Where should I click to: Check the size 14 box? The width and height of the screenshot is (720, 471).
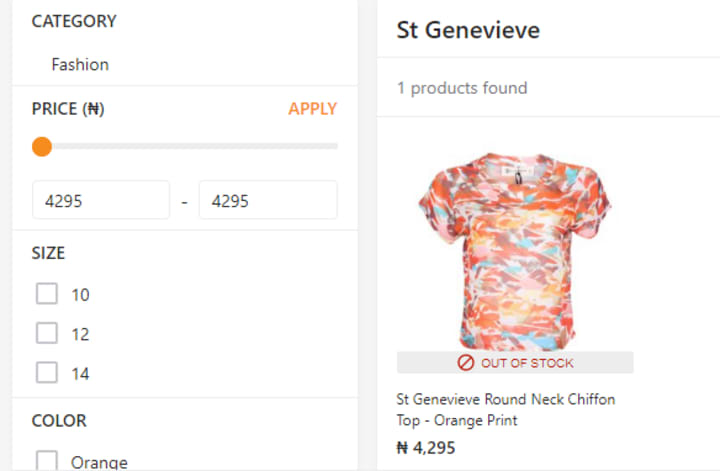[47, 373]
